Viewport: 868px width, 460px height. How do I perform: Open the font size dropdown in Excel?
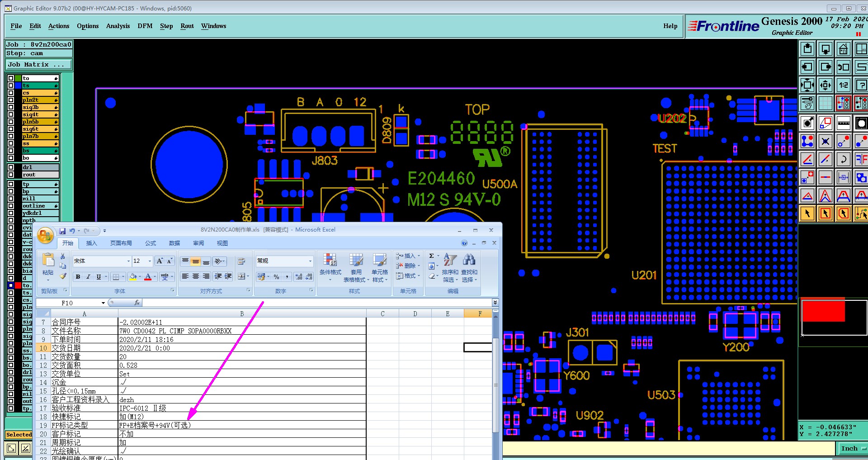(150, 261)
